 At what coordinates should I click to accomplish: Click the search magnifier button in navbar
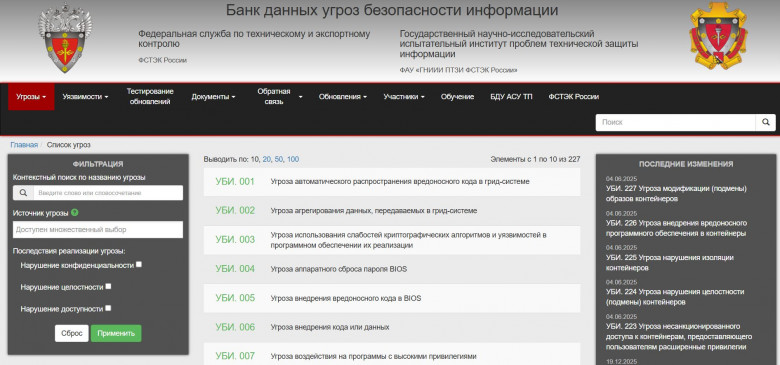[x=765, y=122]
